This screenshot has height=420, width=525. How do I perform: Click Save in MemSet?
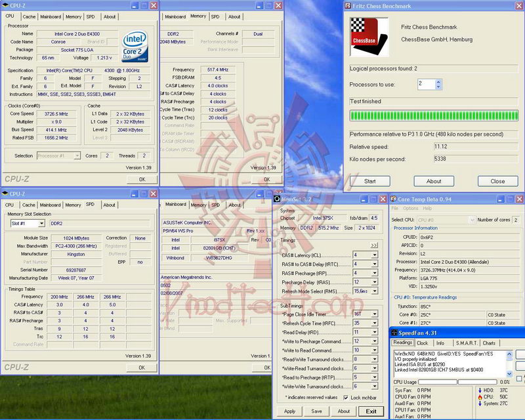pyautogui.click(x=316, y=411)
